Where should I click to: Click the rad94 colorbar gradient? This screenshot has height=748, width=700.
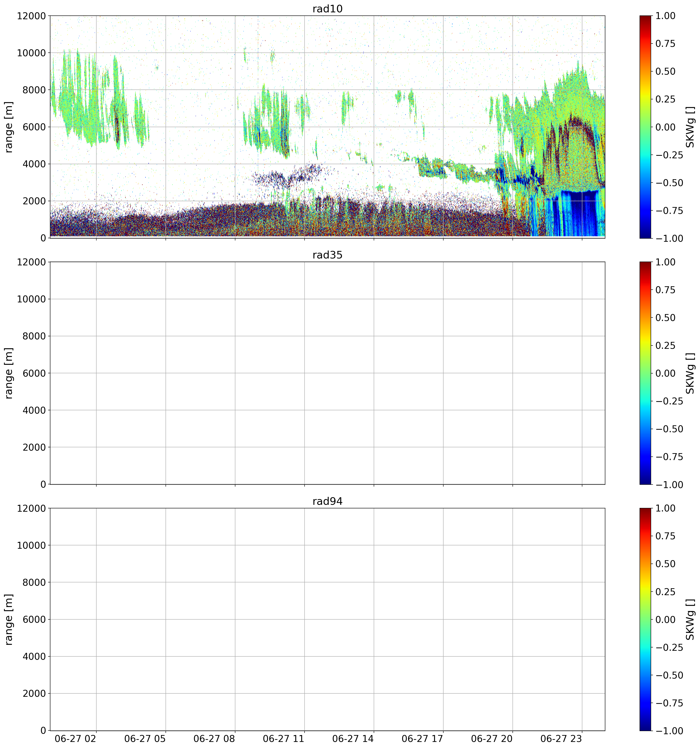[x=645, y=619]
